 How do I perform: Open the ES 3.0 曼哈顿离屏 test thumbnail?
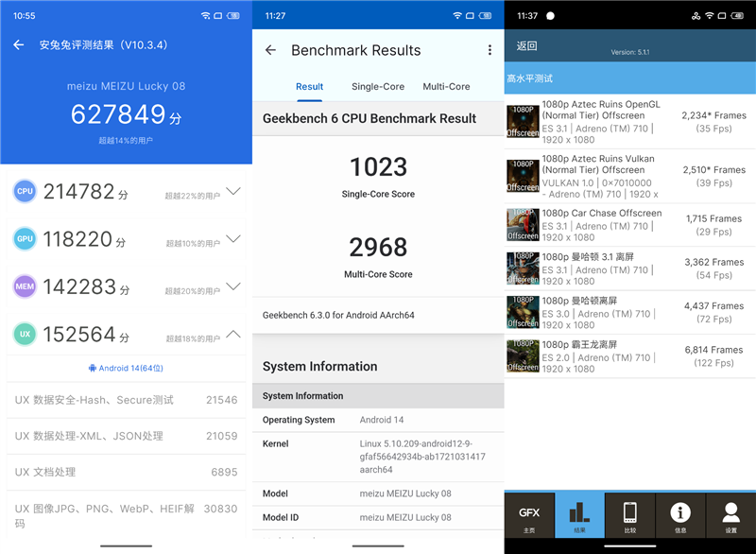[x=524, y=312]
